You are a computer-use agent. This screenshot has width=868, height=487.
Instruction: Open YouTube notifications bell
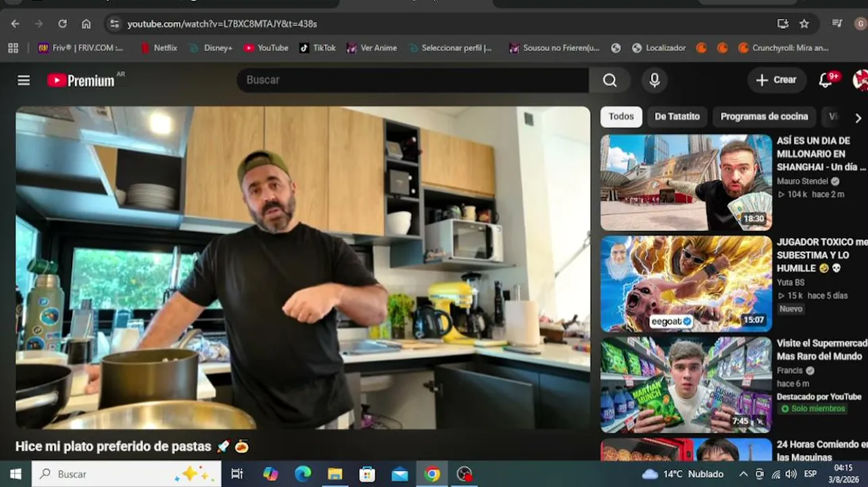825,80
